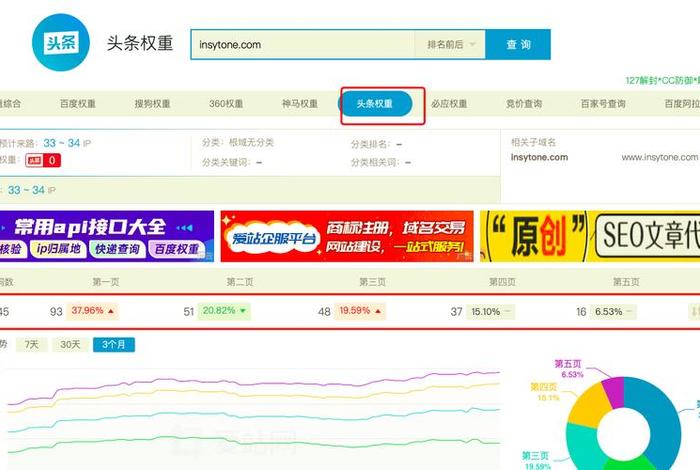Viewport: 700px width, 470px height.
Task: Switch to the 百度权重 tab
Action: (x=78, y=104)
